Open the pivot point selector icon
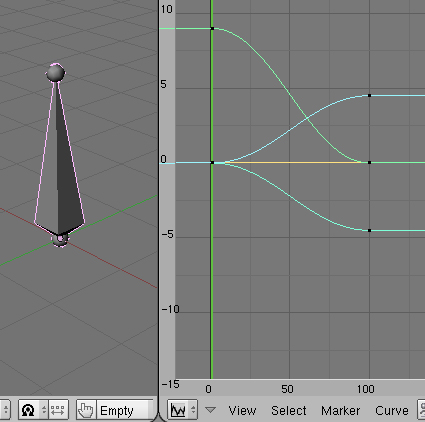The width and height of the screenshot is (425, 422). point(28,410)
